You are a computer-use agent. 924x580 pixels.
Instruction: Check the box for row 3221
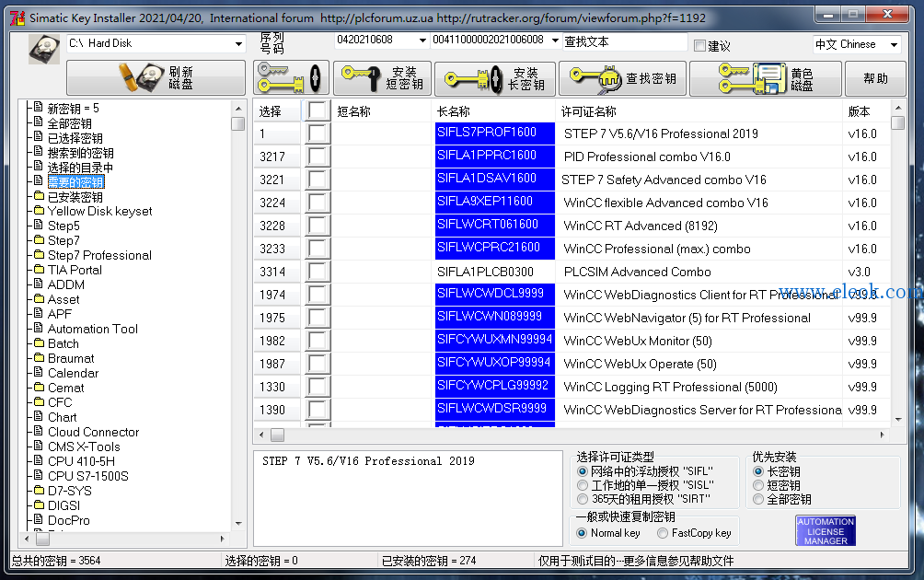pos(317,180)
